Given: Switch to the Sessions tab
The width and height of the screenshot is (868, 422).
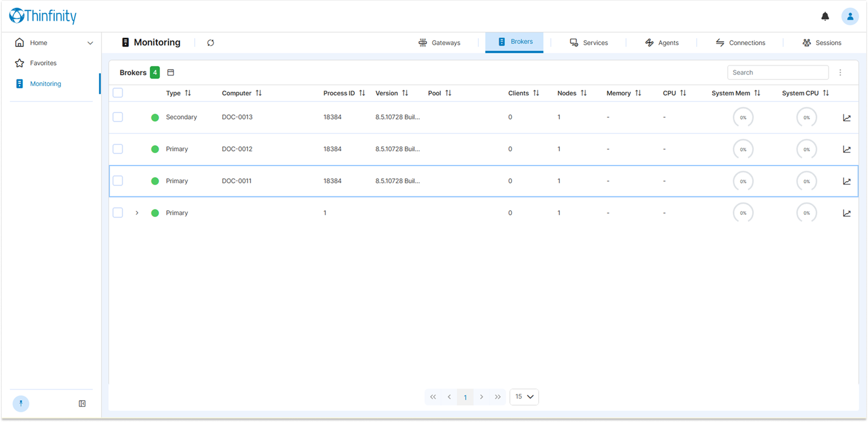Looking at the screenshot, I should tap(822, 43).
